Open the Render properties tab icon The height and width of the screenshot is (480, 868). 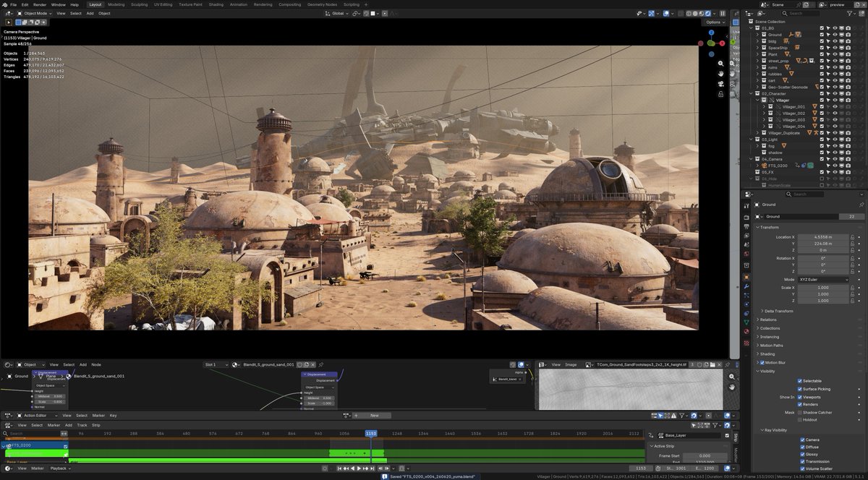pos(746,215)
